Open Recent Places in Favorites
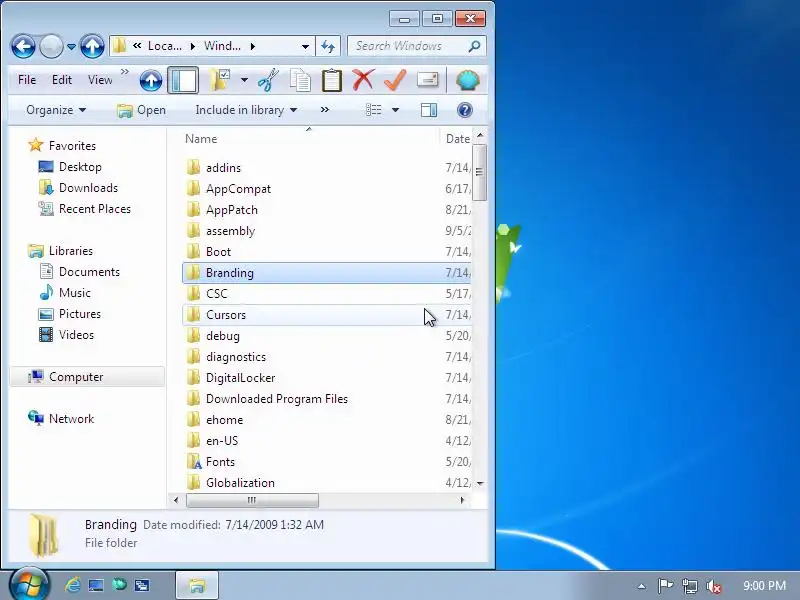Viewport: 800px width, 600px height. coord(95,209)
